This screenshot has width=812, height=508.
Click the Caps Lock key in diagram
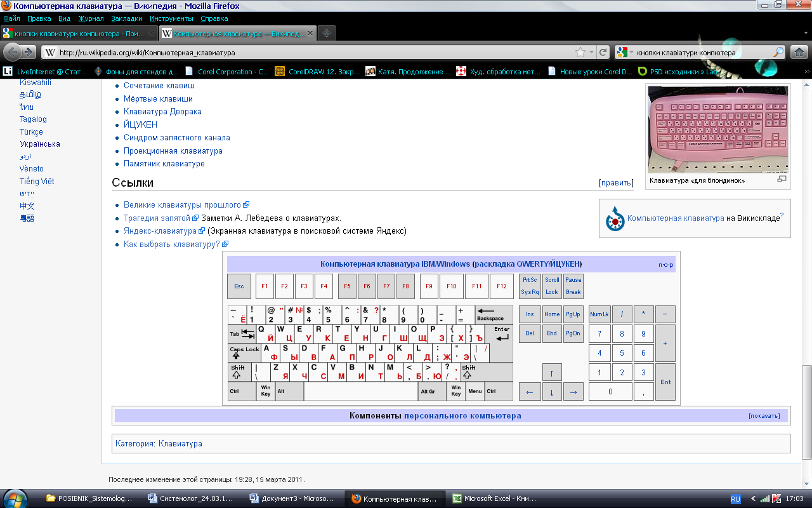tap(245, 353)
